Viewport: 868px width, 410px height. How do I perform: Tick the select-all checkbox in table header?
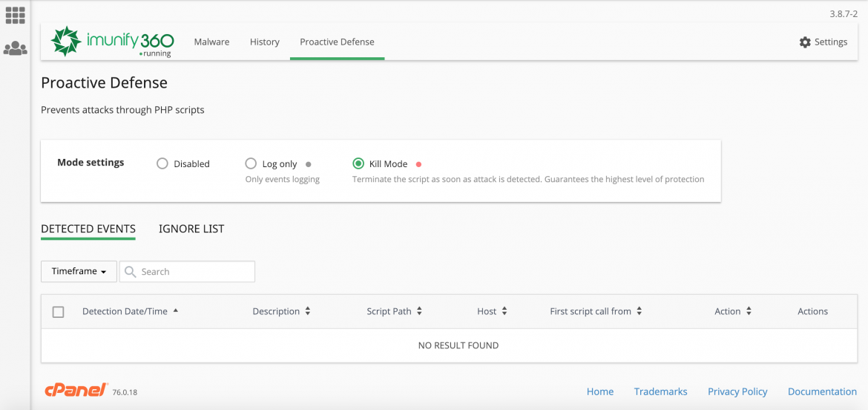click(59, 312)
